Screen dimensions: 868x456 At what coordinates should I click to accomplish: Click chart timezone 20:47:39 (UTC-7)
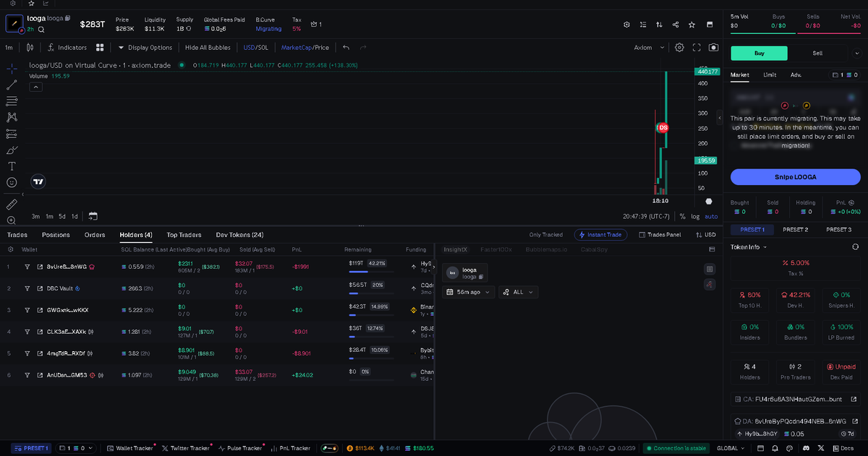pos(647,216)
